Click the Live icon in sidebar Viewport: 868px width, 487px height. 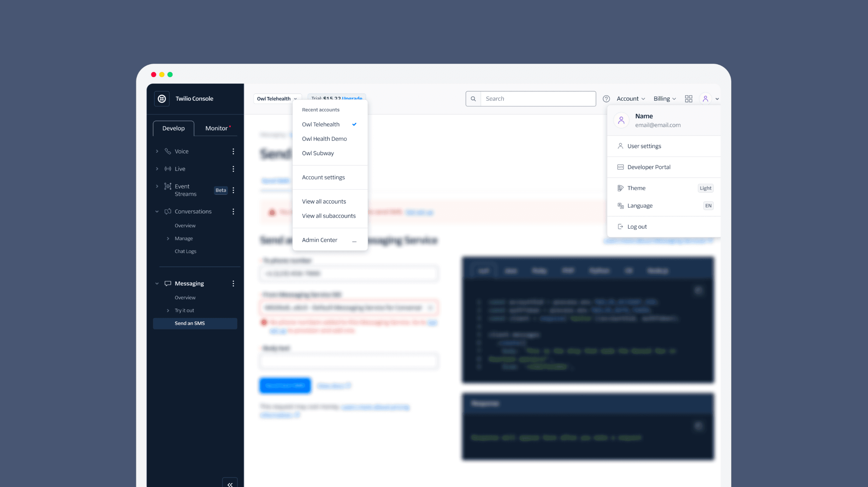tap(167, 169)
